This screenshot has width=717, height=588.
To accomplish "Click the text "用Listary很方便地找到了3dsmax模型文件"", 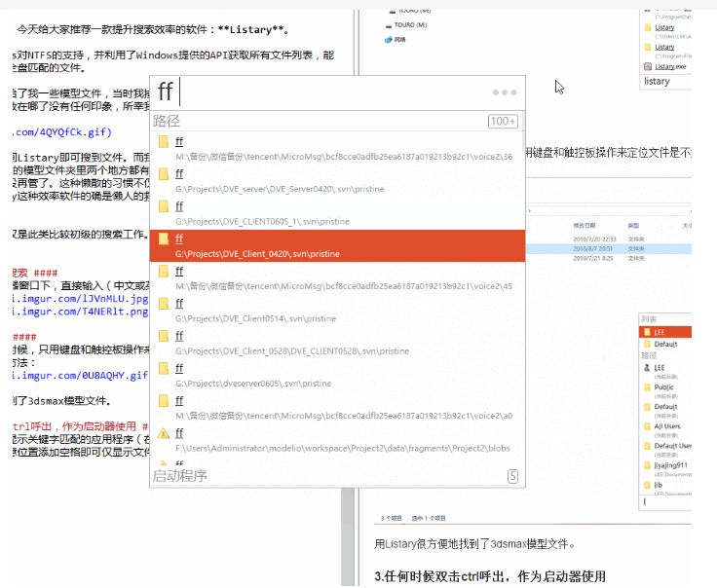I will 473,544.
